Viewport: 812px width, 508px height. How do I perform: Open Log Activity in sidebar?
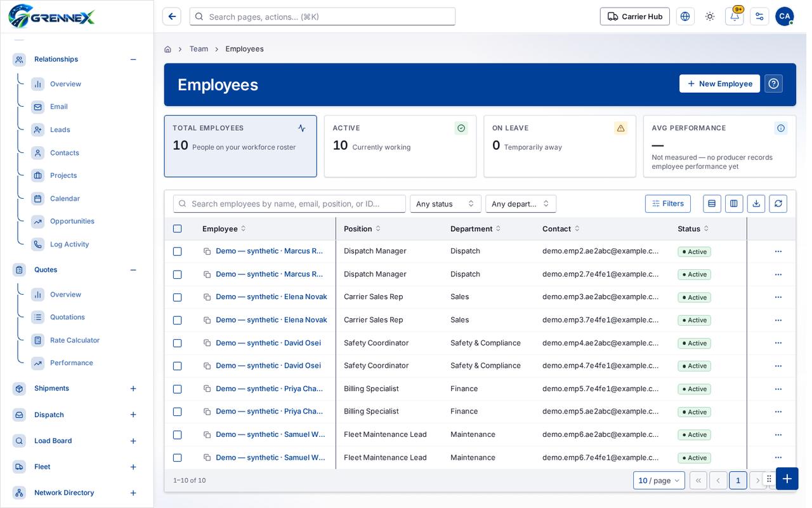(70, 244)
